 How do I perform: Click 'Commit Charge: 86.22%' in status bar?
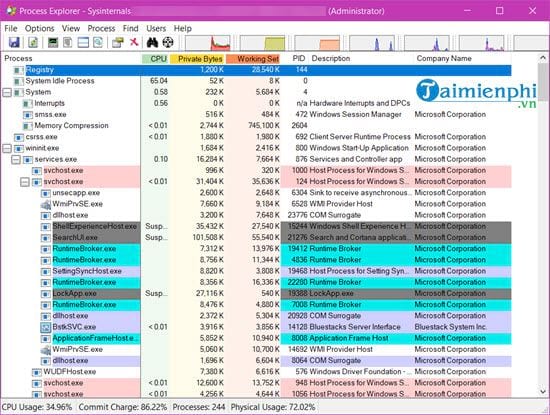[123, 407]
